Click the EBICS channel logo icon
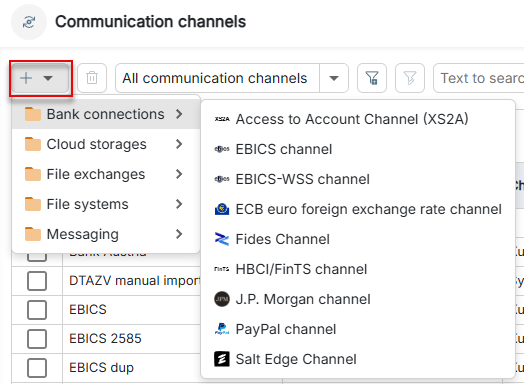 (x=222, y=149)
